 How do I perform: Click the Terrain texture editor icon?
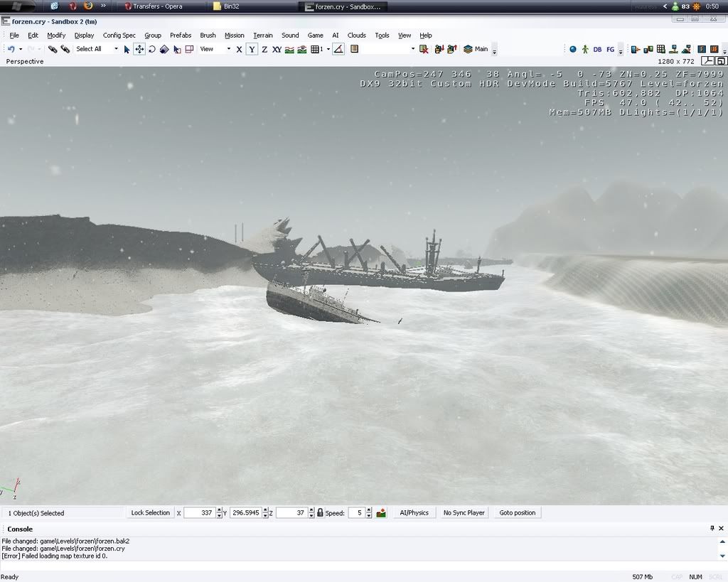pos(686,49)
